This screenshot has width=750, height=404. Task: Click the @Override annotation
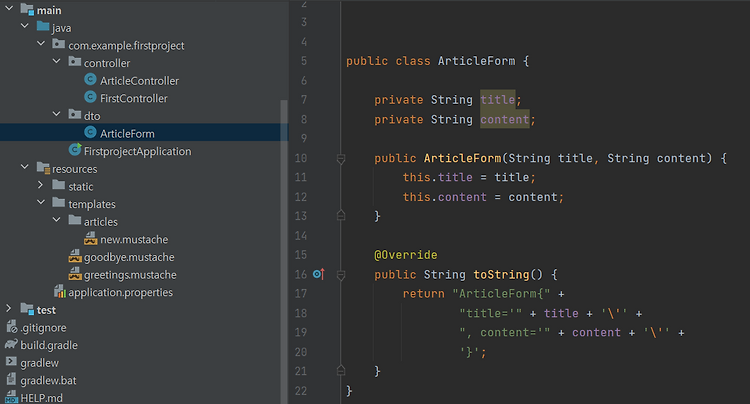tap(406, 255)
